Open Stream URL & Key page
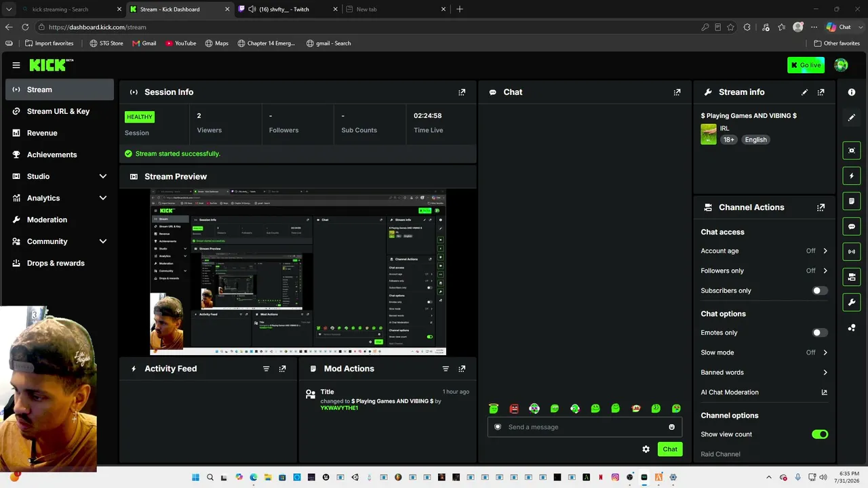The width and height of the screenshot is (868, 488). pyautogui.click(x=60, y=111)
